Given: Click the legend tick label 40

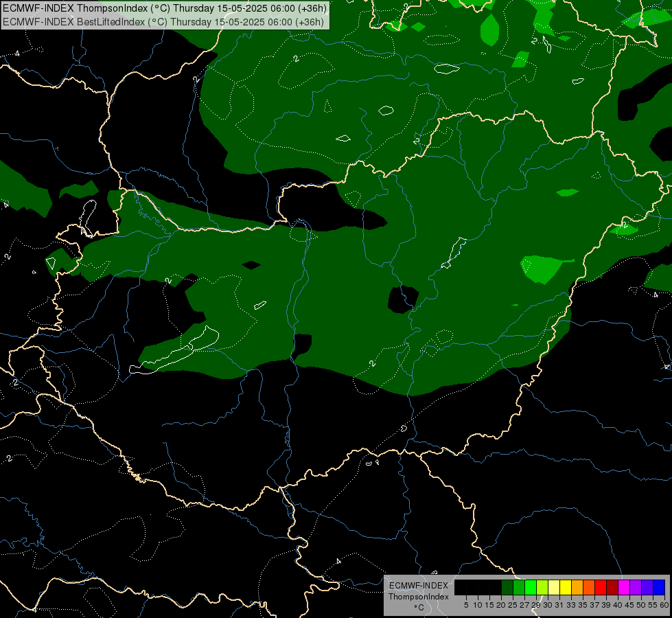Looking at the screenshot, I should click(x=618, y=605).
